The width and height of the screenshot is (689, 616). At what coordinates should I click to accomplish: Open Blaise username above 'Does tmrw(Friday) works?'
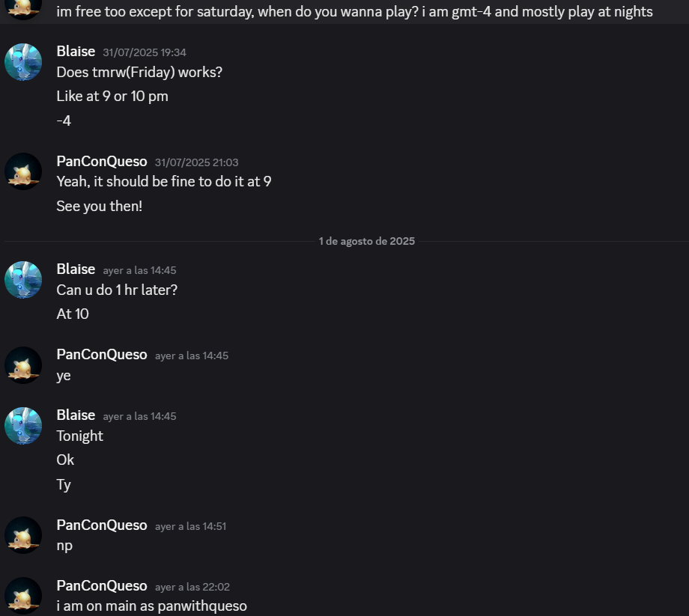pyautogui.click(x=76, y=52)
